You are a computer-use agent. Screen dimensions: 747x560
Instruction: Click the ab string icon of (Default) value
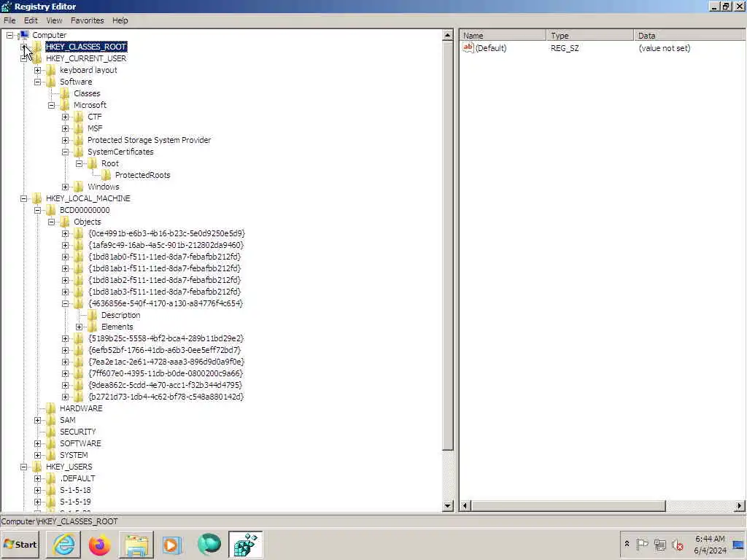pyautogui.click(x=468, y=47)
